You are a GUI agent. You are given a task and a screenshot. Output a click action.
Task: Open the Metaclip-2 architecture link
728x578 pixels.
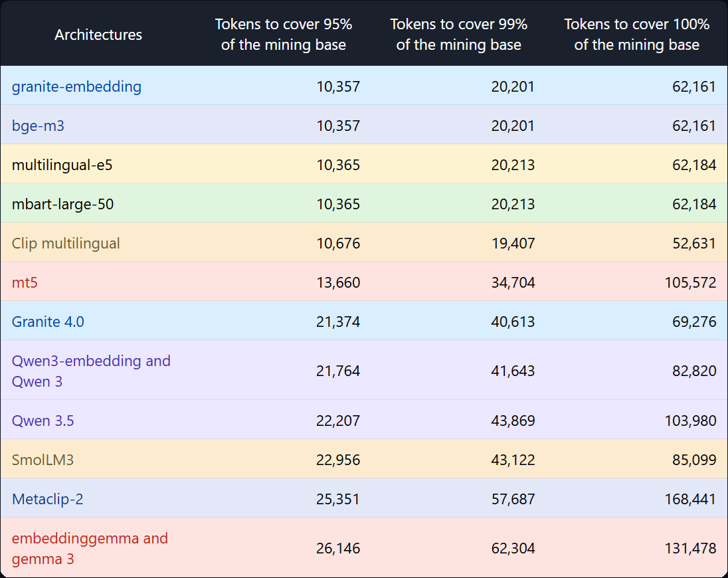pos(47,499)
